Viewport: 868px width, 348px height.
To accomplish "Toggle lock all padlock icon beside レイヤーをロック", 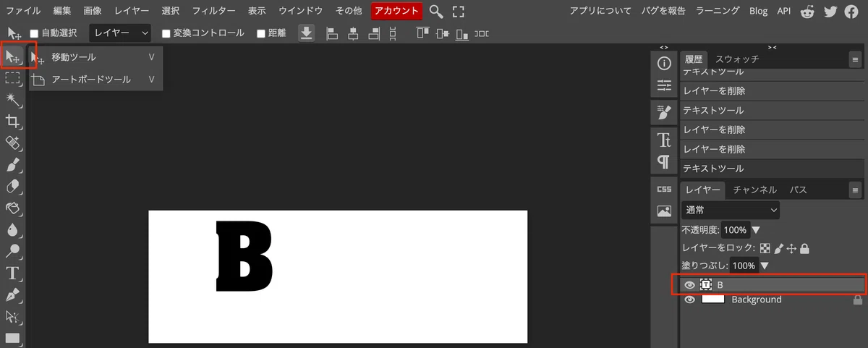I will tap(804, 248).
